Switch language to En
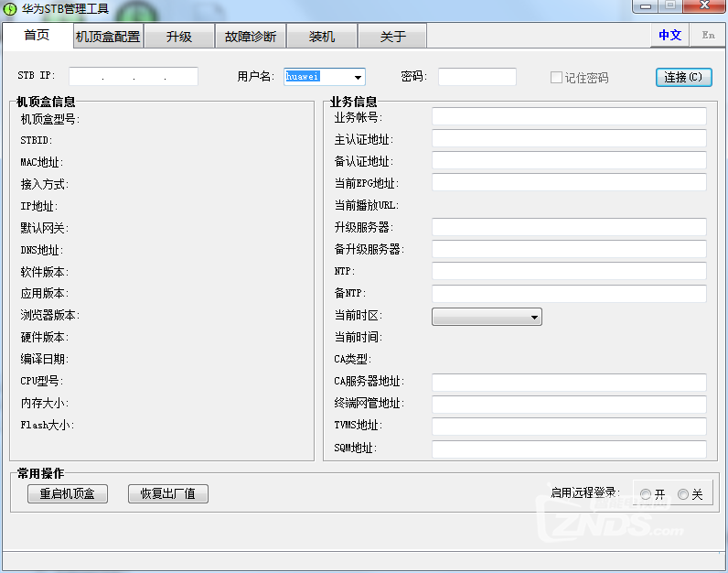 tap(708, 35)
